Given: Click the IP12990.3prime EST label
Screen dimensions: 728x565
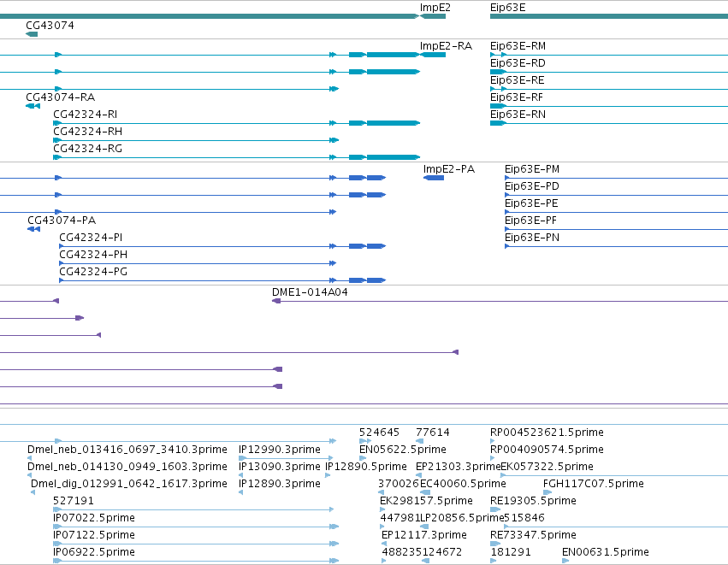Looking at the screenshot, I should (280, 450).
